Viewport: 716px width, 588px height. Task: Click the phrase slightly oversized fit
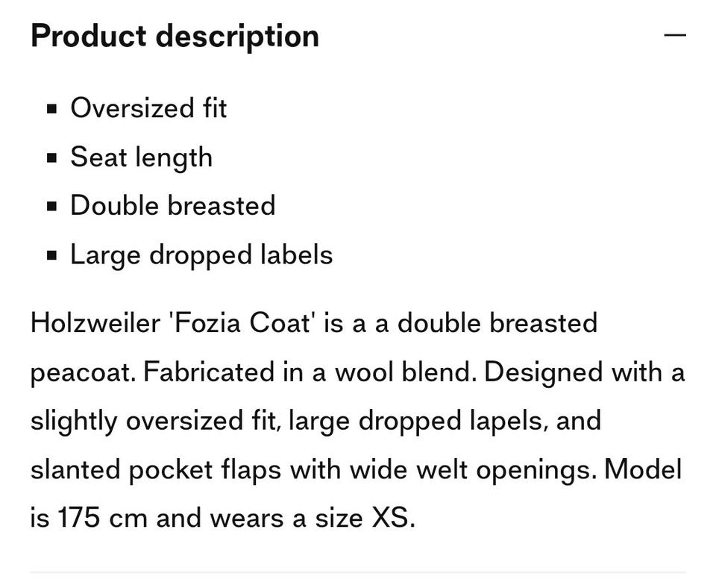pyautogui.click(x=154, y=421)
